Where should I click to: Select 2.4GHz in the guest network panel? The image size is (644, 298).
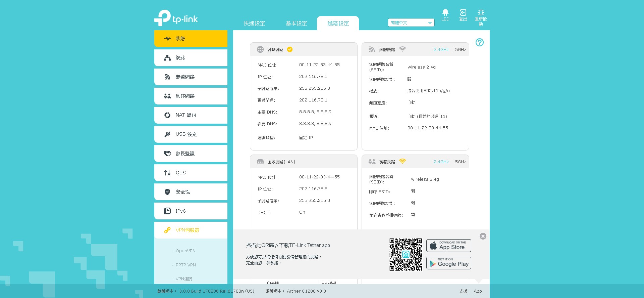click(x=441, y=162)
